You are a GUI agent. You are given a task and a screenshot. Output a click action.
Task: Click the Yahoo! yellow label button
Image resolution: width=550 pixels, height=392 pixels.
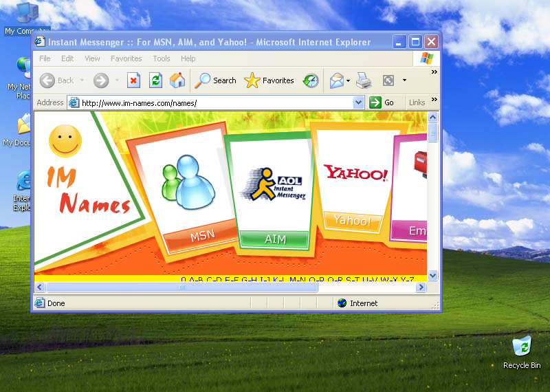pos(352,220)
